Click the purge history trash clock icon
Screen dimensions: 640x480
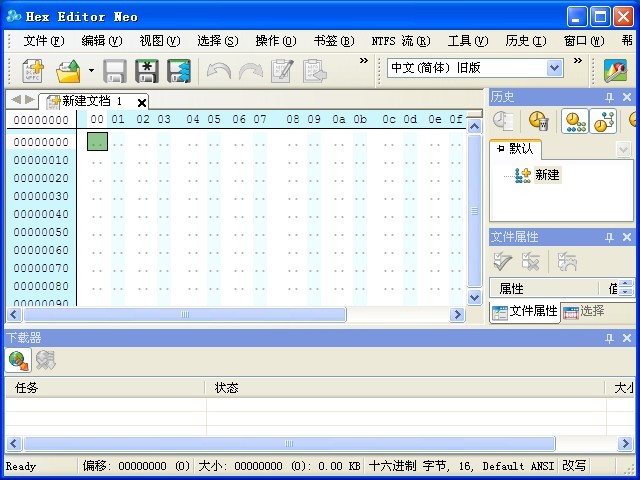click(539, 121)
